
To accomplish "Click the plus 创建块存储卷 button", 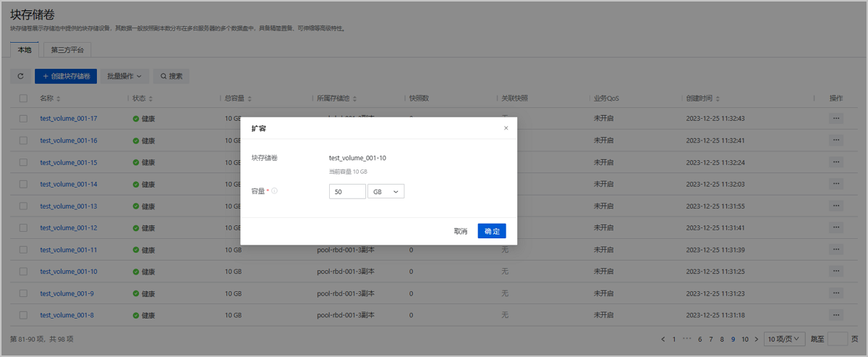I will click(x=66, y=76).
